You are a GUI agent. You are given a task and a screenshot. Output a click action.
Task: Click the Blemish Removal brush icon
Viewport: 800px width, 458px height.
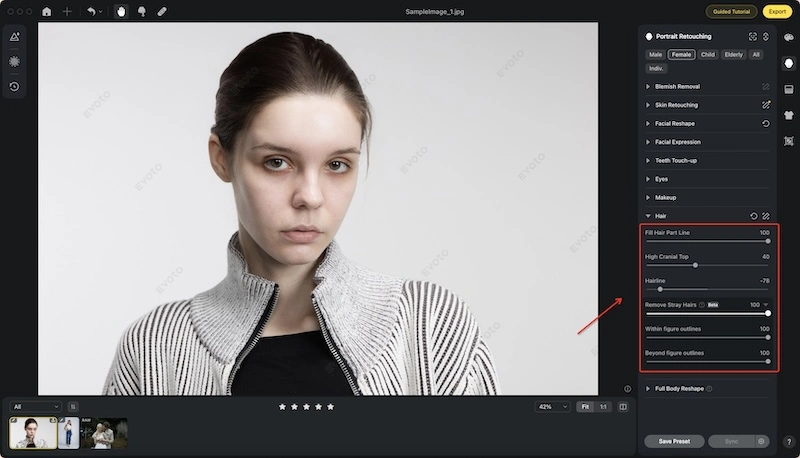point(766,87)
